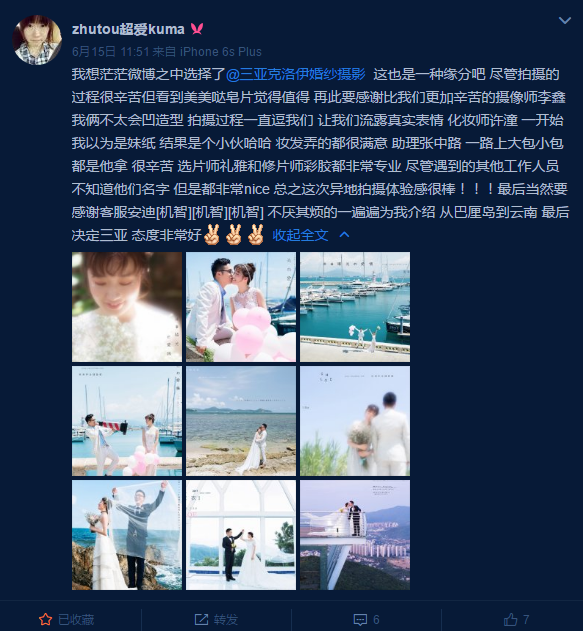The height and width of the screenshot is (631, 583).
Task: View the blurred couple back-view photo
Action: [x=355, y=421]
